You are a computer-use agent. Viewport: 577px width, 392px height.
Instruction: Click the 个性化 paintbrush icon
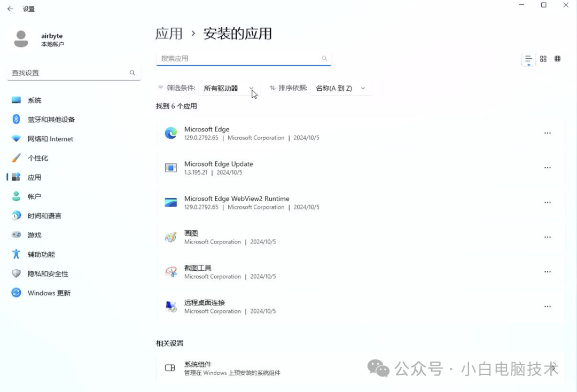tap(16, 158)
